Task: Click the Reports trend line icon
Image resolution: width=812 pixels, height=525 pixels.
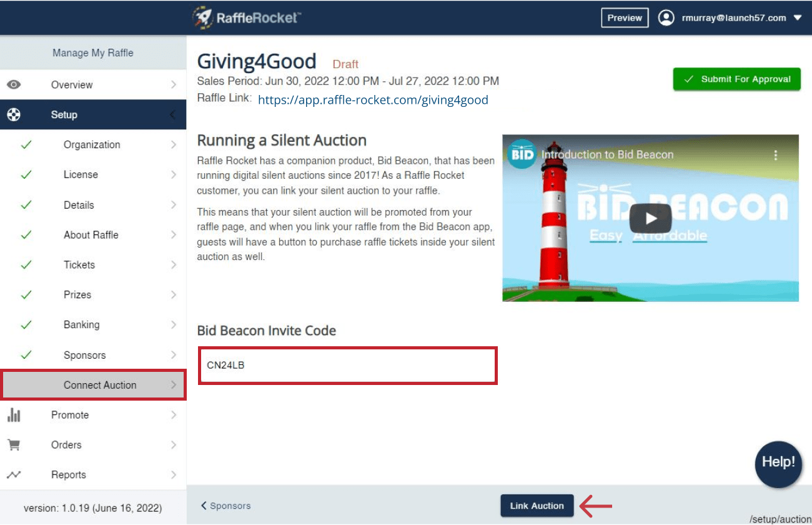Action: pyautogui.click(x=14, y=475)
